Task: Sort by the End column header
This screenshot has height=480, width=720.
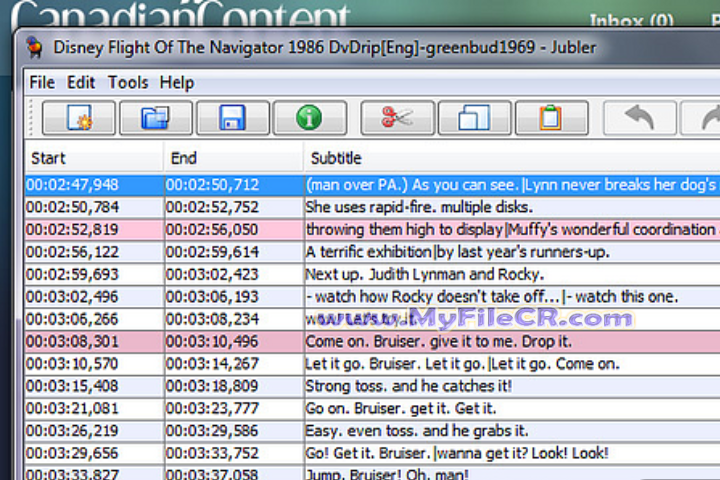Action: click(x=234, y=158)
